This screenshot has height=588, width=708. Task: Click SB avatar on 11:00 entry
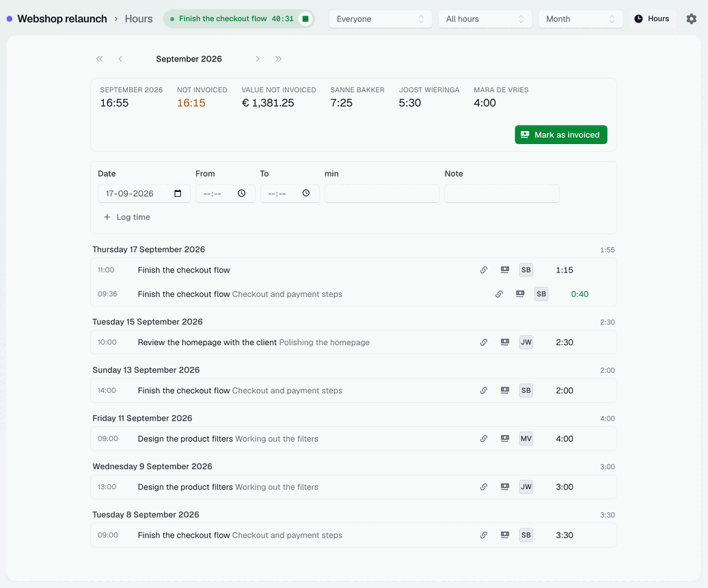pos(526,270)
